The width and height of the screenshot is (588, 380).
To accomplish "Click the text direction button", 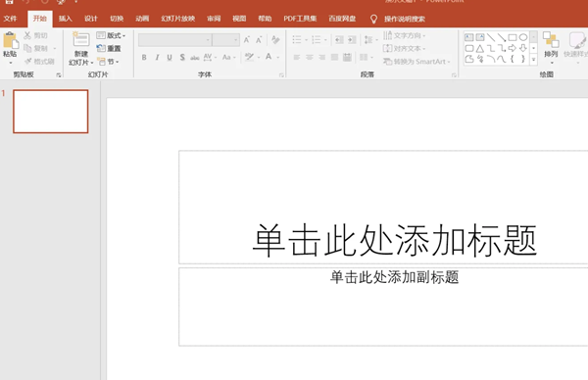I will (404, 35).
